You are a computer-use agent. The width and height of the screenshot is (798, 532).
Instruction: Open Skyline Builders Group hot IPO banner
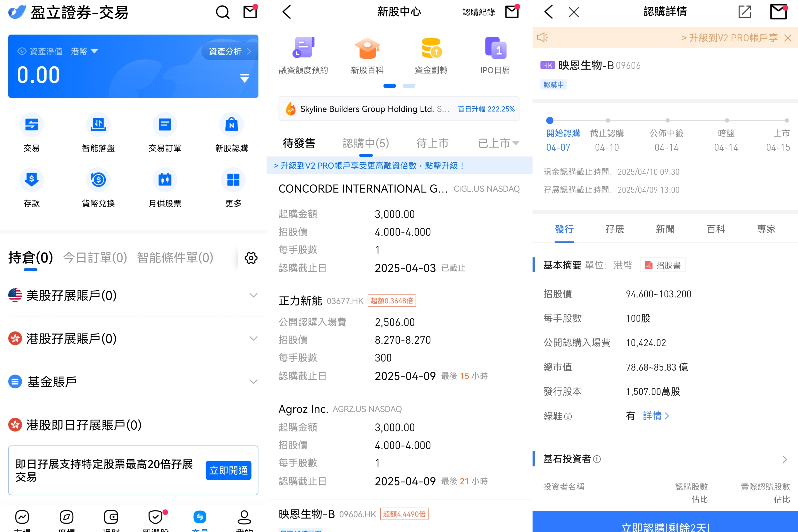click(399, 109)
